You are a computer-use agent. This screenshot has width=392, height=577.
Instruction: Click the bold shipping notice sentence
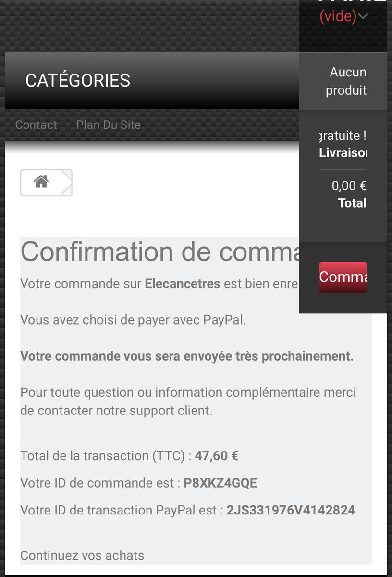(187, 356)
